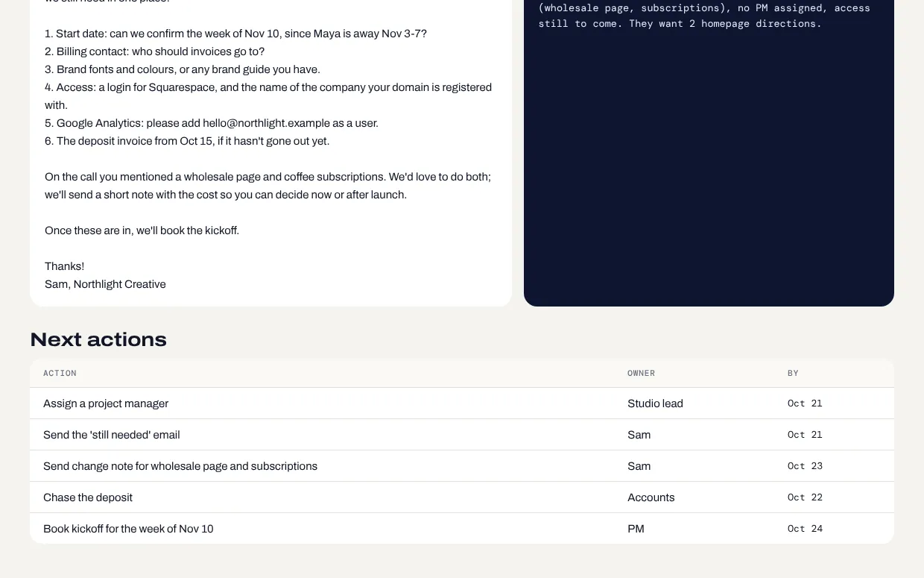Click Oct 21 date in 'still needed' email row
Image resolution: width=924 pixels, height=578 pixels.
pos(805,435)
